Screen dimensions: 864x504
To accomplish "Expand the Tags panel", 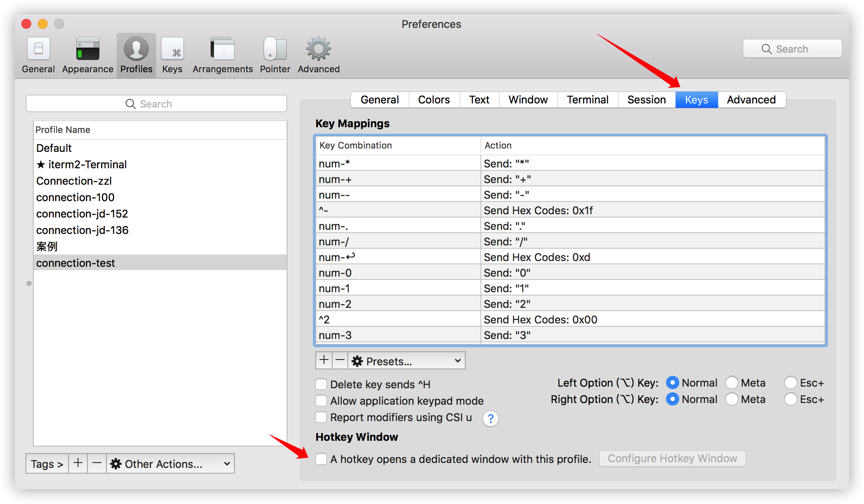I will point(47,464).
